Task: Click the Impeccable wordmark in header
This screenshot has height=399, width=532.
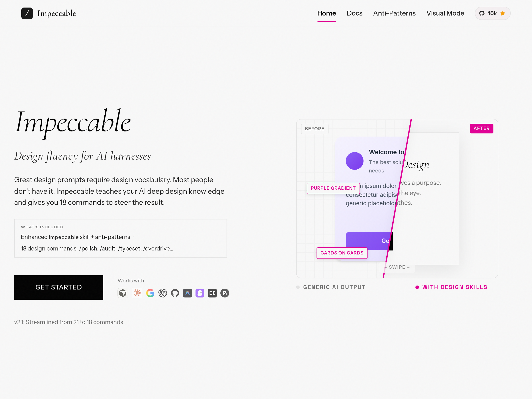Action: 57,13
